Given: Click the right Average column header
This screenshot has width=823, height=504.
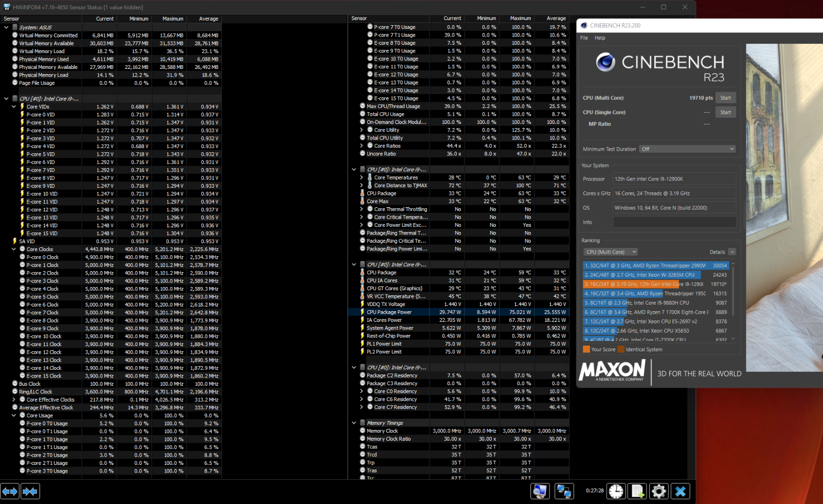Looking at the screenshot, I should [x=552, y=19].
